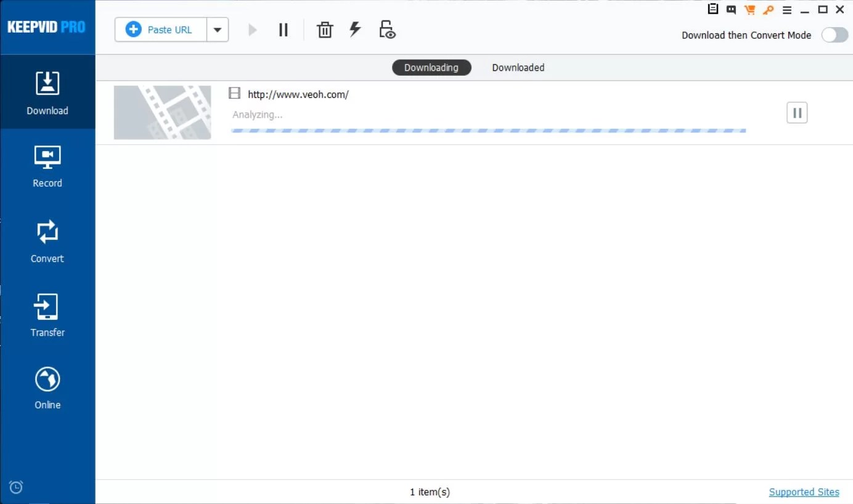The width and height of the screenshot is (853, 504).
Task: Click the 1 item(s) status text
Action: 430,492
